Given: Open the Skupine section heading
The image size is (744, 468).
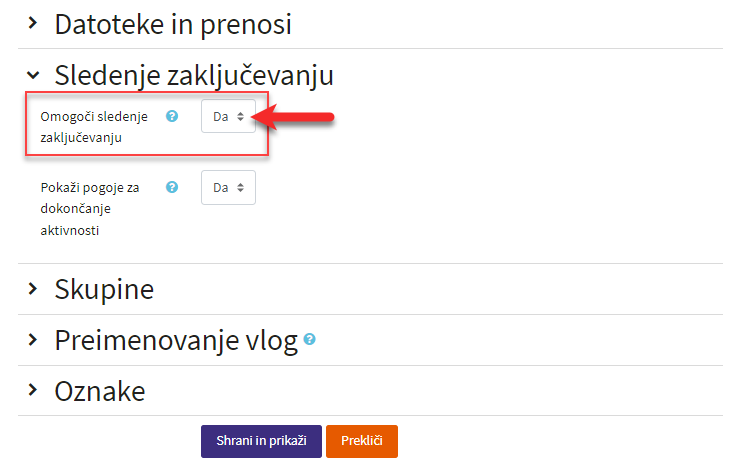Looking at the screenshot, I should click(104, 289).
